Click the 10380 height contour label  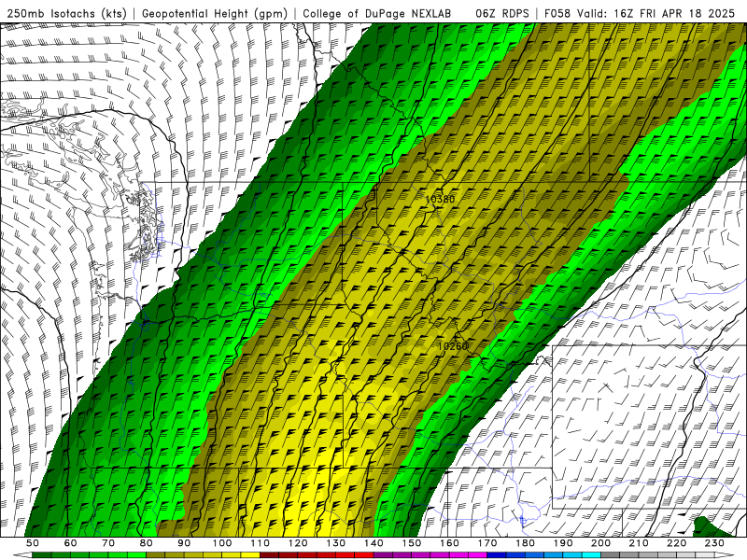(440, 199)
